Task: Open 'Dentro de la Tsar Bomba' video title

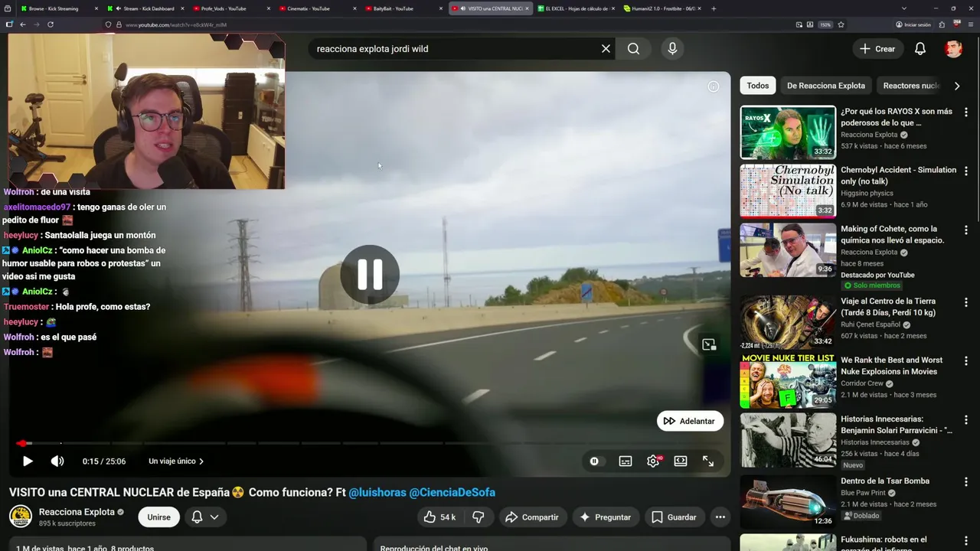Action: coord(885,481)
